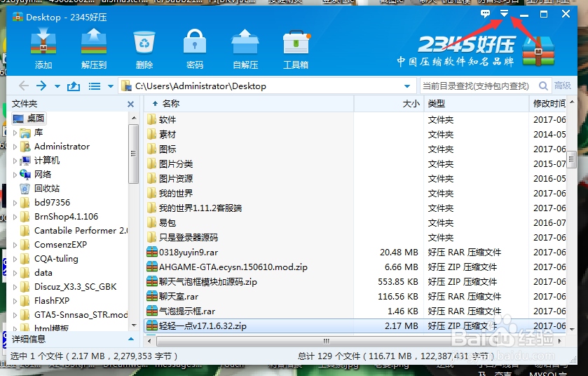
Task: Open the title bar main menu arrow
Action: (505, 14)
